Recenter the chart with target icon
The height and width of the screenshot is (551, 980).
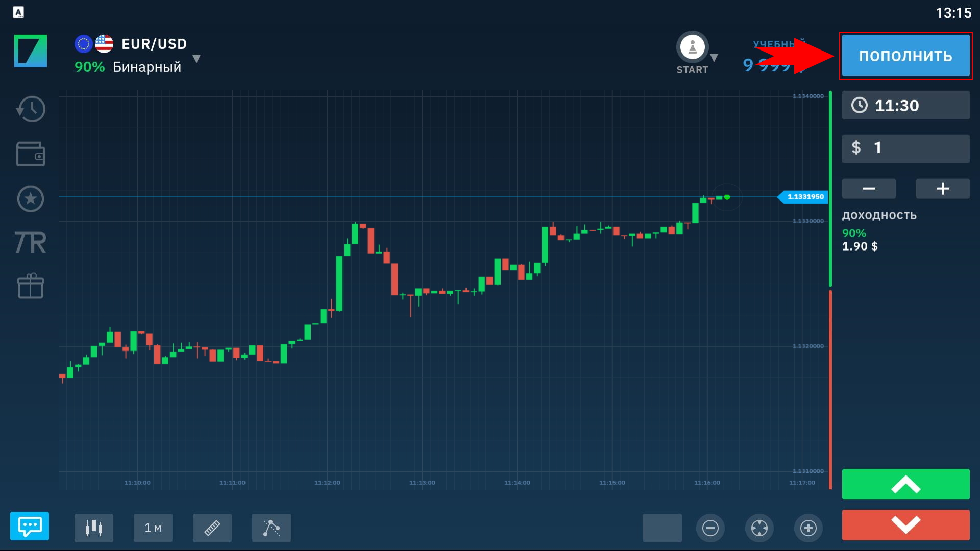[759, 528]
